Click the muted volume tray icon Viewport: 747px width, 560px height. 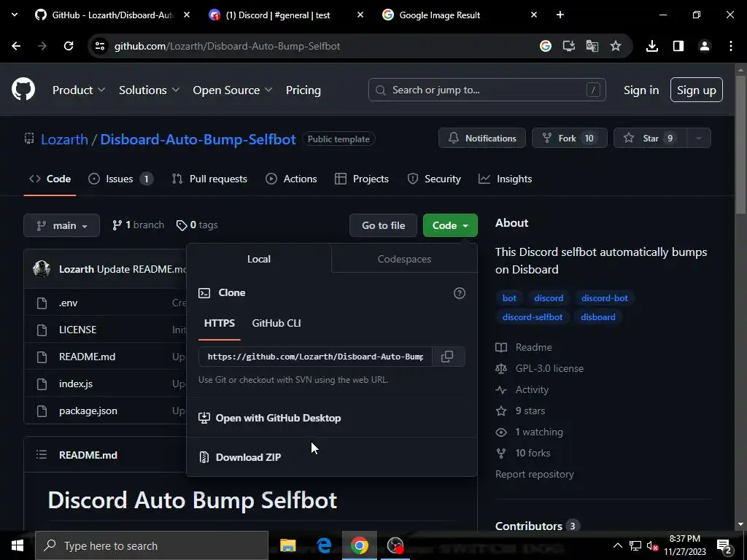pos(652,545)
